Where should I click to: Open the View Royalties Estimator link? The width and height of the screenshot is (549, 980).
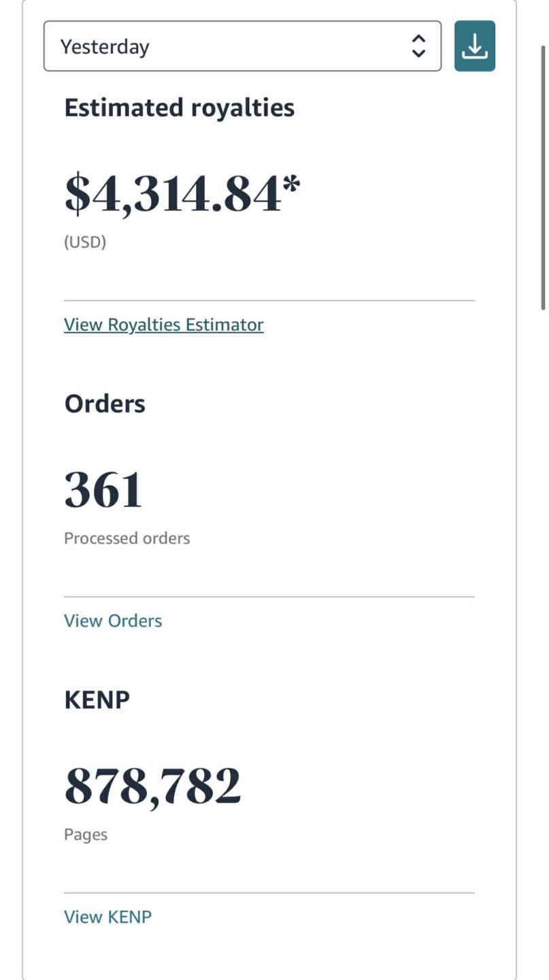click(163, 325)
